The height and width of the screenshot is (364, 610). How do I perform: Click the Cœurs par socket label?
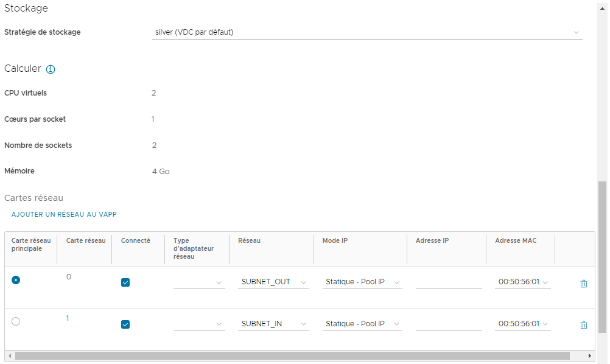(35, 119)
